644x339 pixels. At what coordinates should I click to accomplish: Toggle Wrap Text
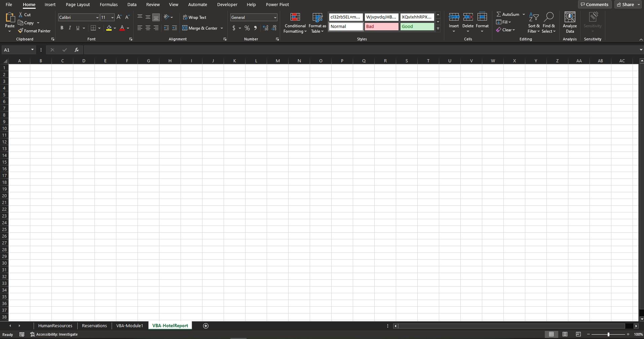click(x=194, y=17)
